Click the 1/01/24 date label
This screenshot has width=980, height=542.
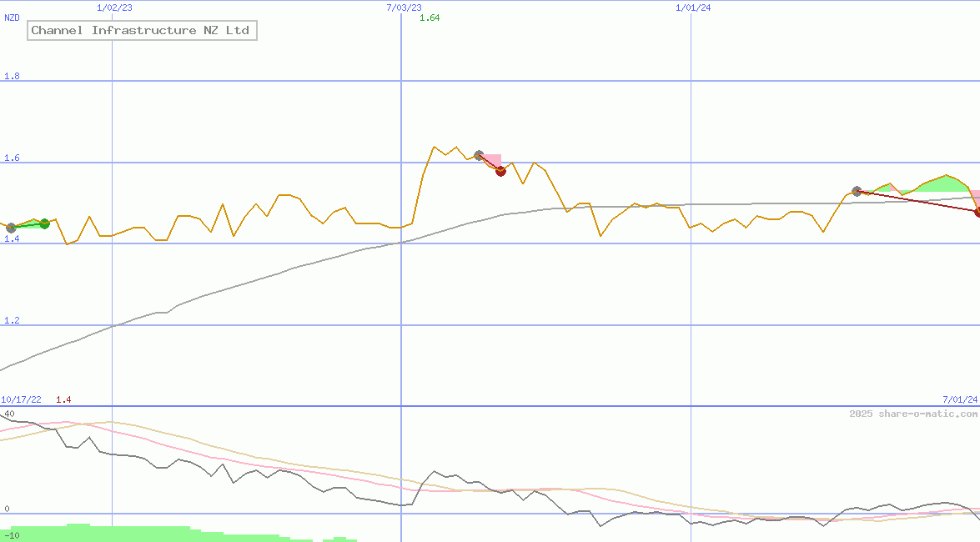[x=693, y=8]
